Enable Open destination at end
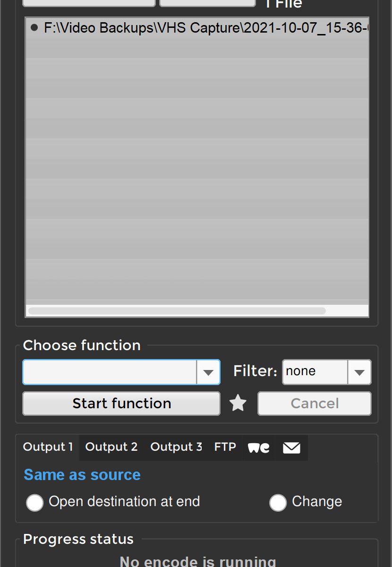Viewport: 392px width, 567px height. [35, 503]
